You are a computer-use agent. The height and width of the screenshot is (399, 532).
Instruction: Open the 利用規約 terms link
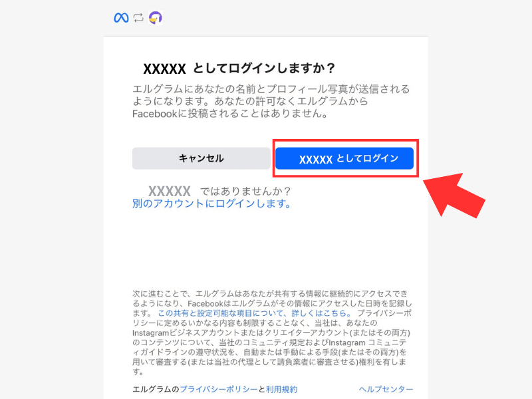[281, 389]
